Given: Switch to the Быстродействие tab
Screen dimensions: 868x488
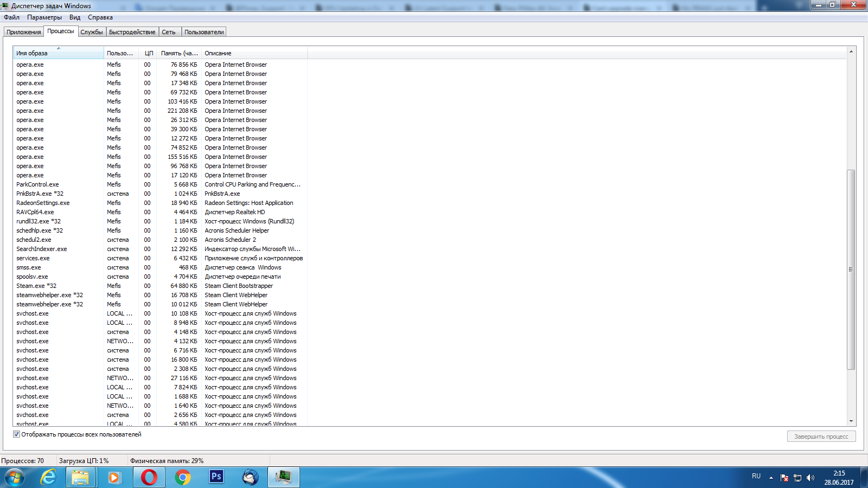Looking at the screenshot, I should coord(132,32).
